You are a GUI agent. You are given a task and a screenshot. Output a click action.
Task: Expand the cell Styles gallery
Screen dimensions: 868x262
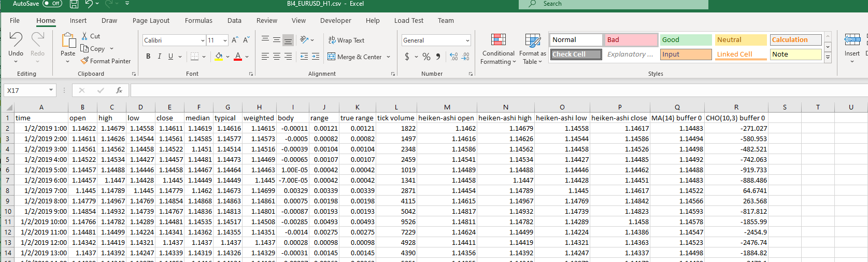pyautogui.click(x=828, y=58)
